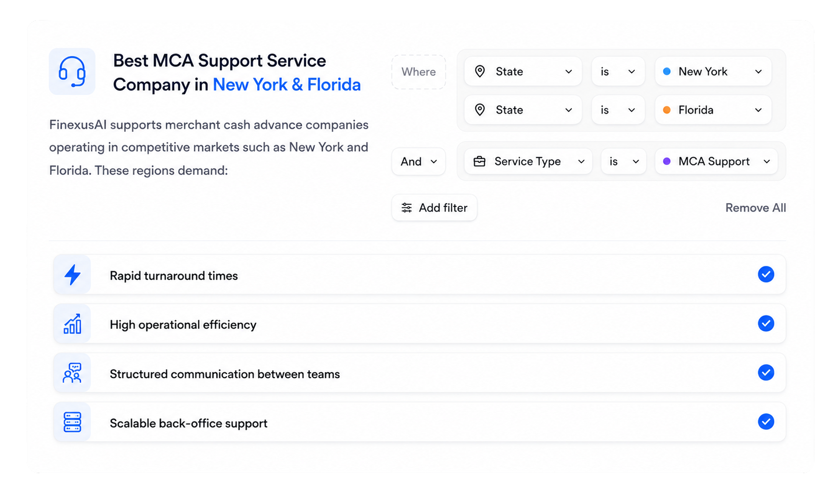
Task: Toggle checkmark for Rapid turnaround times
Action: coord(766,274)
